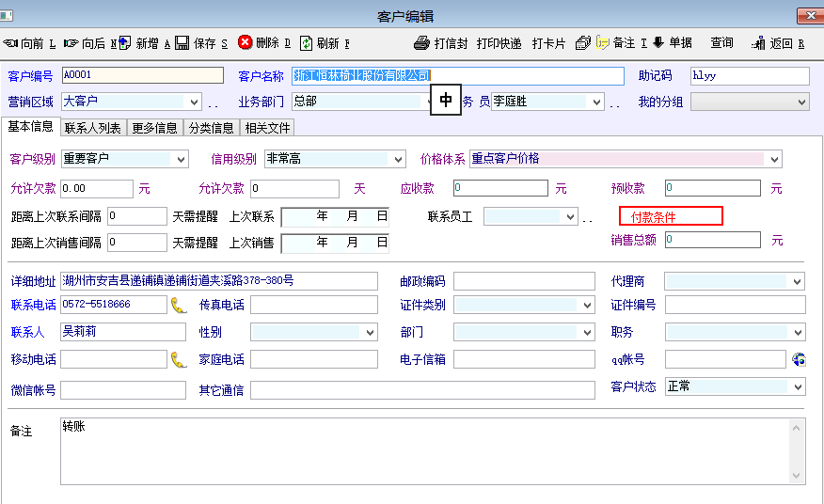
Task: Click the phone dial icon beside 联系电话
Action: click(179, 305)
